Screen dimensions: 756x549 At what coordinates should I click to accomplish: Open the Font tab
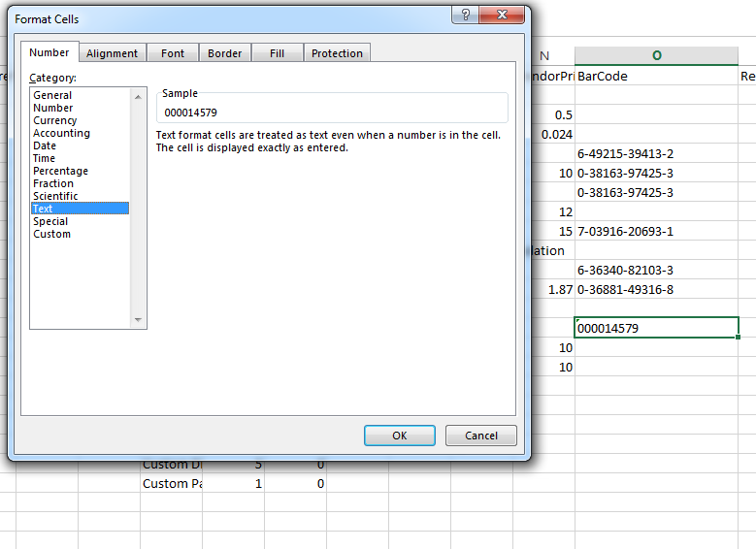coord(173,53)
